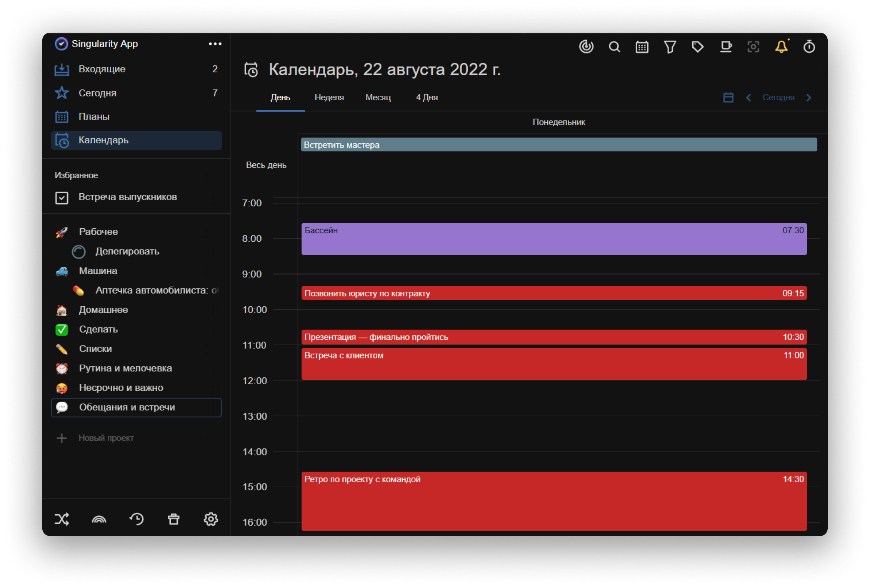Start the stopwatch timer icon
Screen dimensions: 870x588
click(x=809, y=47)
